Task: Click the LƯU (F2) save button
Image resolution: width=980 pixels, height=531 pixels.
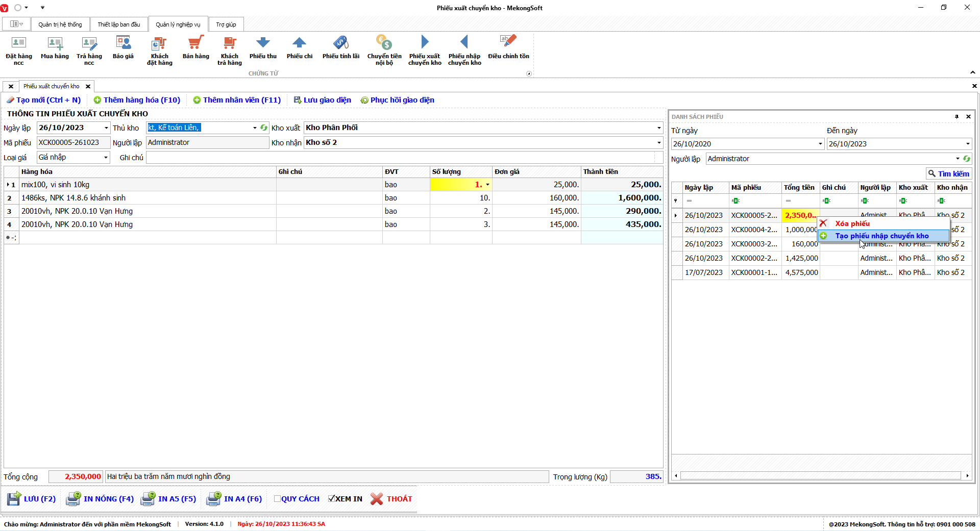Action: [x=32, y=499]
